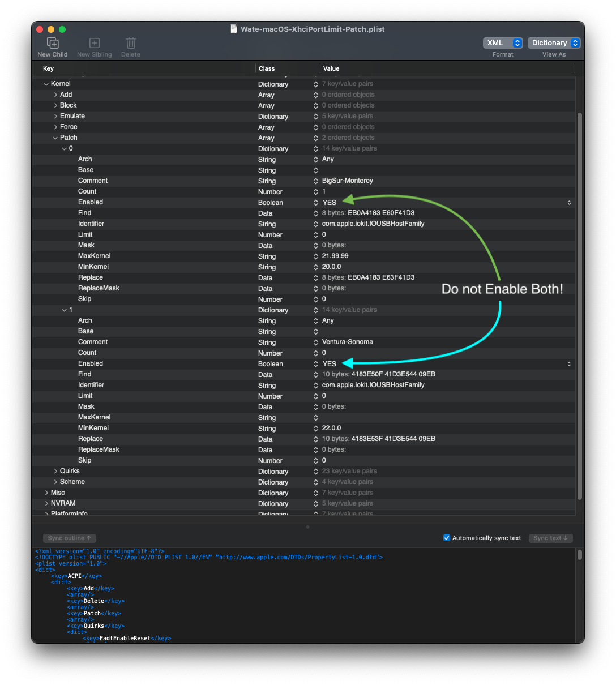Change Enabled YES for the BigSur-Monterey patch
Viewport: 616px width, 685px height.
pyautogui.click(x=329, y=202)
